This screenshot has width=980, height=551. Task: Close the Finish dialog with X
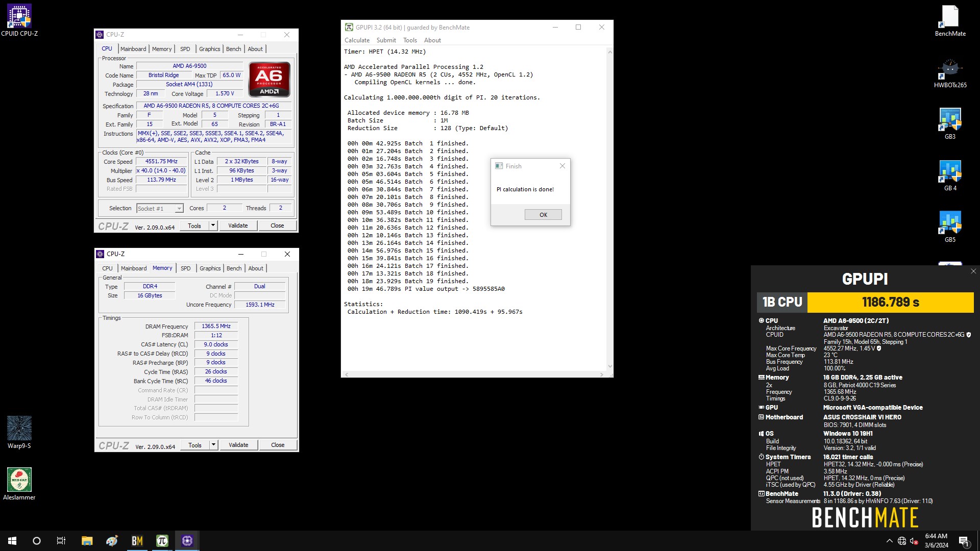pos(562,166)
